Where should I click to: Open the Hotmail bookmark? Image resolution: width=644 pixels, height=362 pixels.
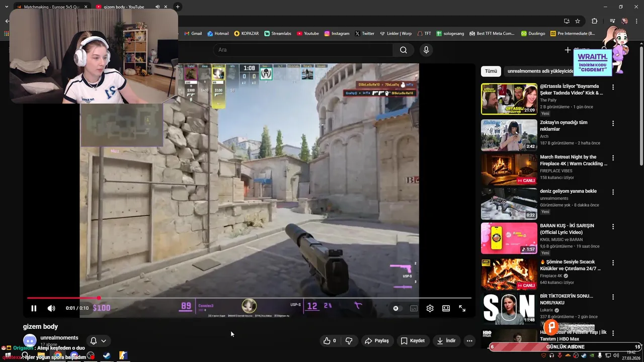tap(218, 33)
